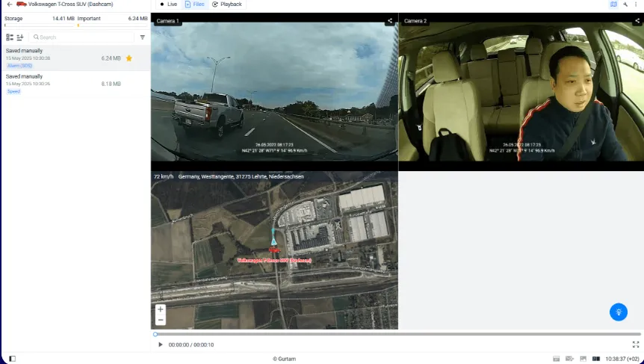Select the 6.24 MB Saved manually file
The image size is (644, 364).
[x=75, y=58]
